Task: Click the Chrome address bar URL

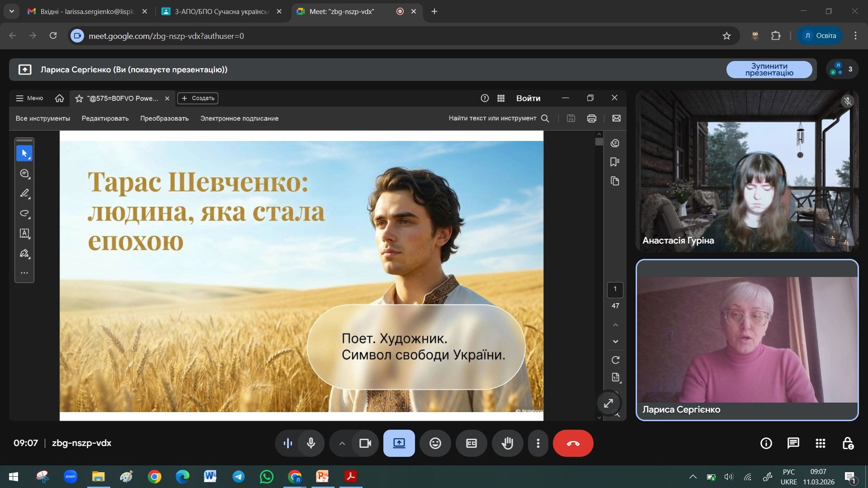Action: point(166,36)
